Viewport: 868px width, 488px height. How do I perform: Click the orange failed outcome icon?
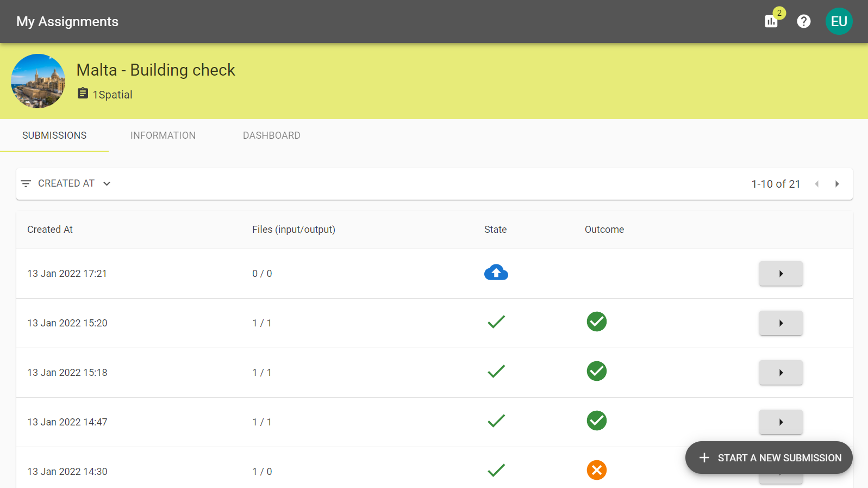[x=596, y=470]
